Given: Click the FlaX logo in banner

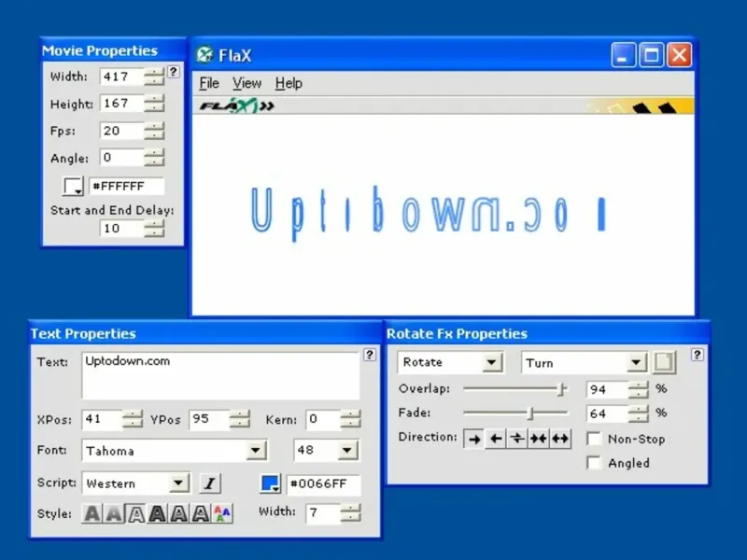Looking at the screenshot, I should pos(236,105).
